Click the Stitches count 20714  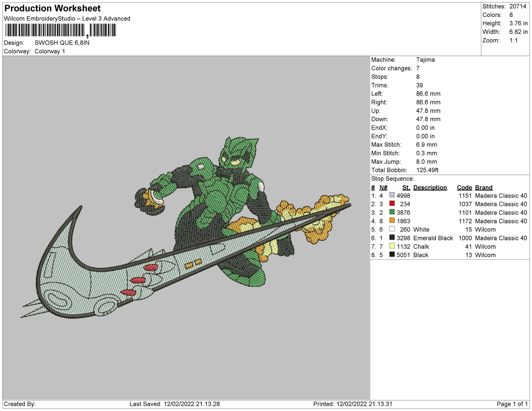tap(518, 6)
